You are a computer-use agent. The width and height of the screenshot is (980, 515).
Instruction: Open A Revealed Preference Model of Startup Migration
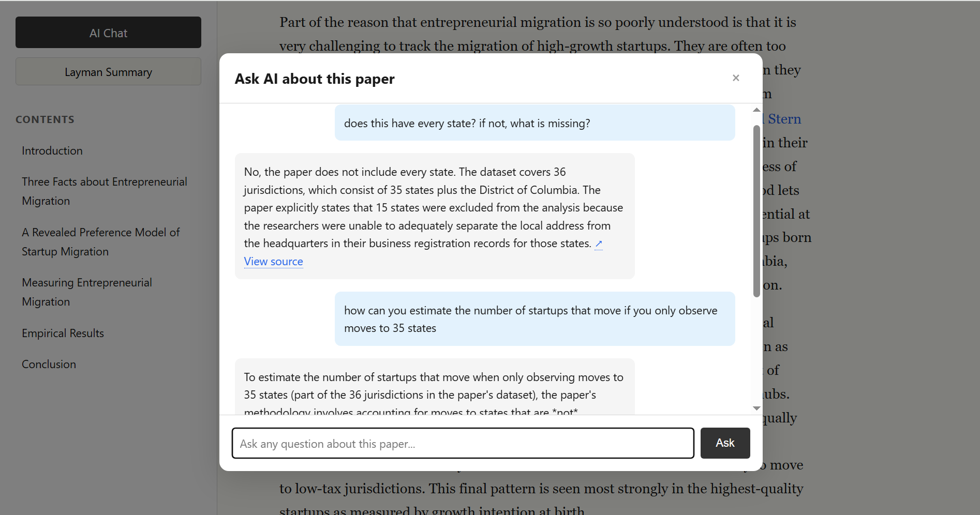point(100,241)
